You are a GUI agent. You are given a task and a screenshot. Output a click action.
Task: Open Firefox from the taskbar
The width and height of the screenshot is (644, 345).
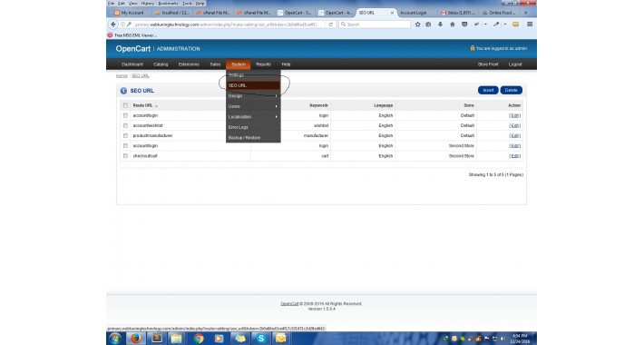[135, 339]
